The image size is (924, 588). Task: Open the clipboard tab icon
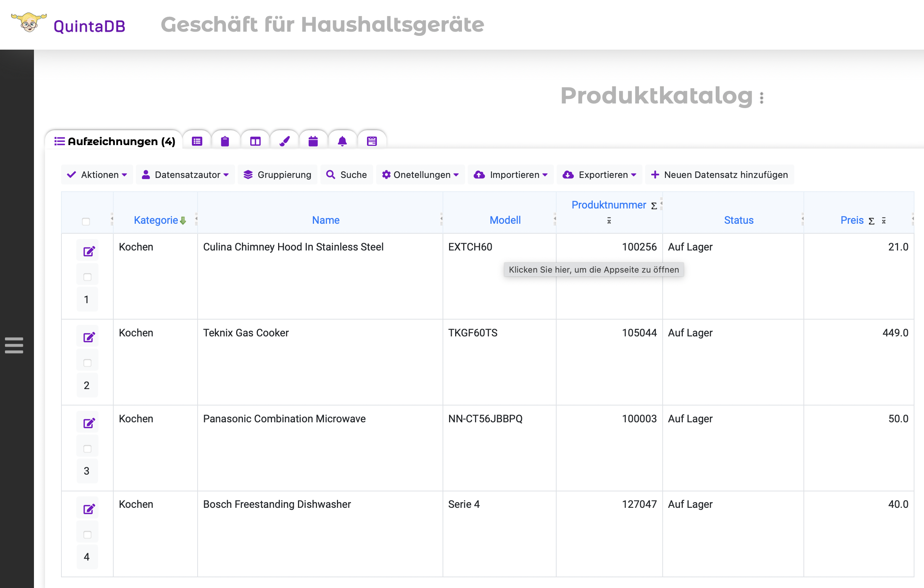[x=225, y=141]
